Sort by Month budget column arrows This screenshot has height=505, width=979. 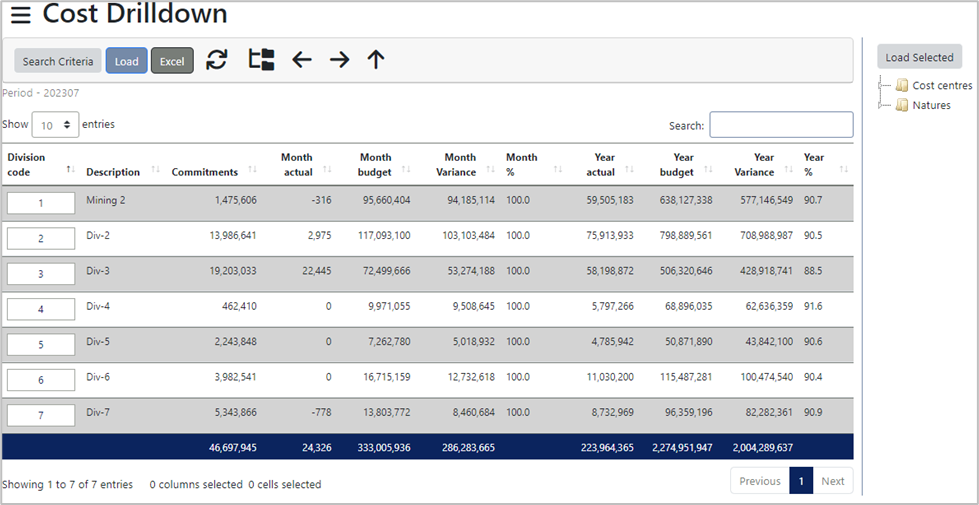[406, 170]
